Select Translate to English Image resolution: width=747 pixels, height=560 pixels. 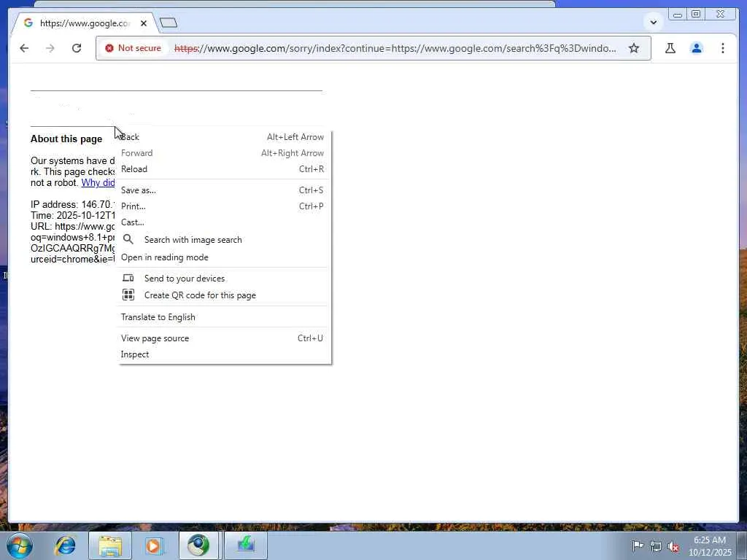224,317
